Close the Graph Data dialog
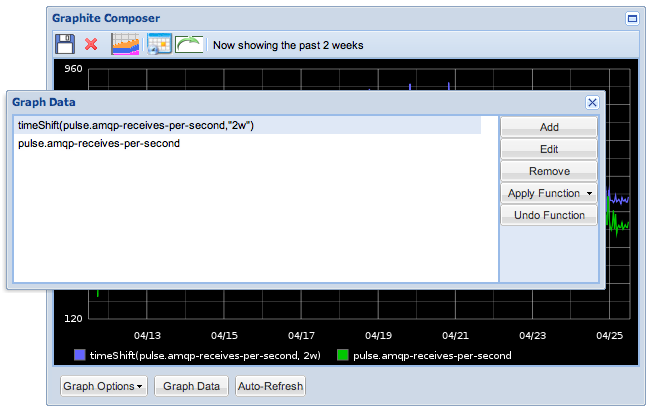The width and height of the screenshot is (651, 412). click(592, 103)
